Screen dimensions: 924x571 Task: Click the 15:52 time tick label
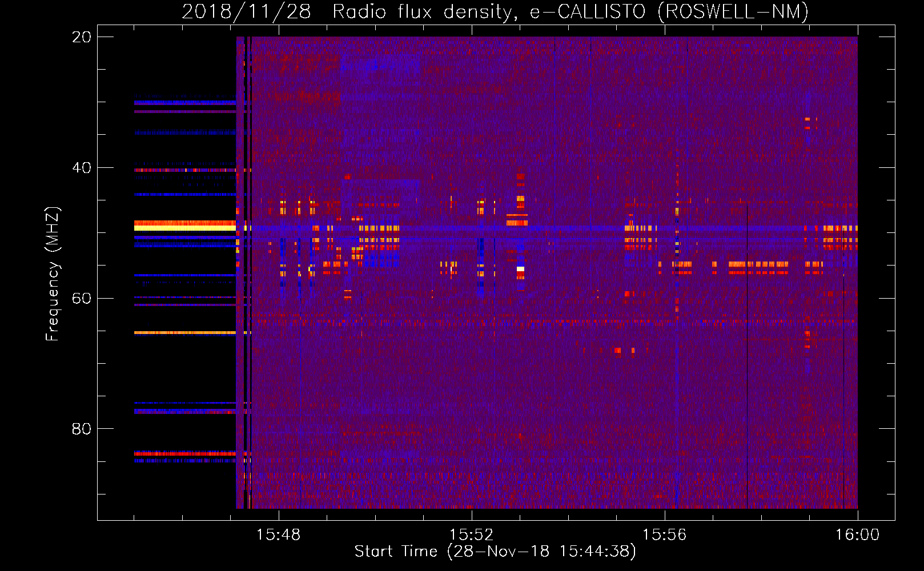pos(471,535)
